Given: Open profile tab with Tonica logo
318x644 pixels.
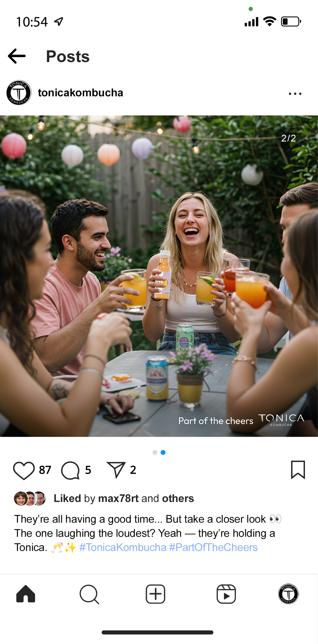Looking at the screenshot, I should 288,594.
